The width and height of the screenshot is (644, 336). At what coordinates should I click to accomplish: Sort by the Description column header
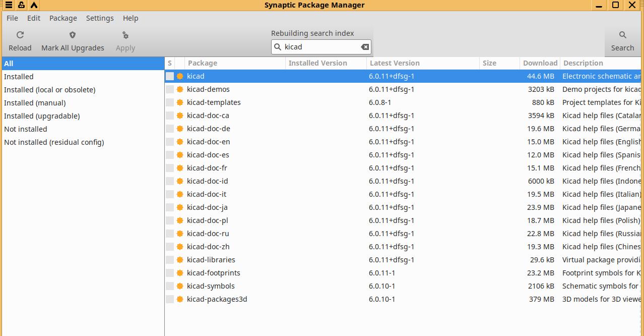coord(602,63)
